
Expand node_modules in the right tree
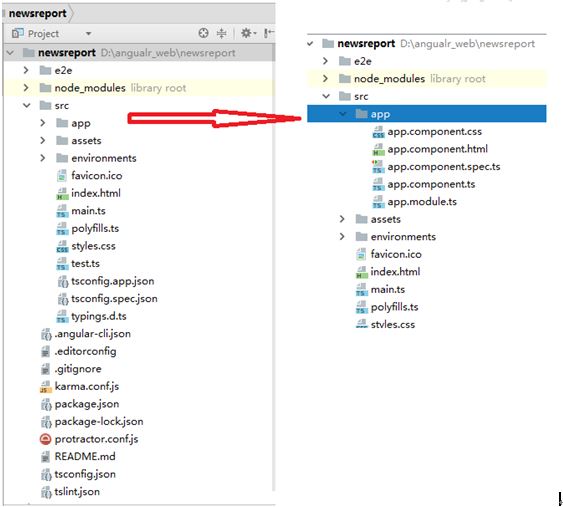[x=325, y=78]
